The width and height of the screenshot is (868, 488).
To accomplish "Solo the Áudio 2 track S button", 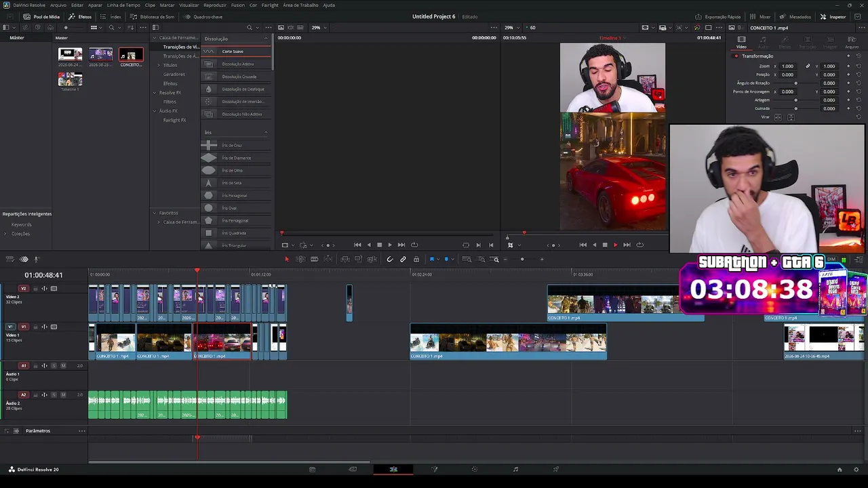I will point(54,394).
